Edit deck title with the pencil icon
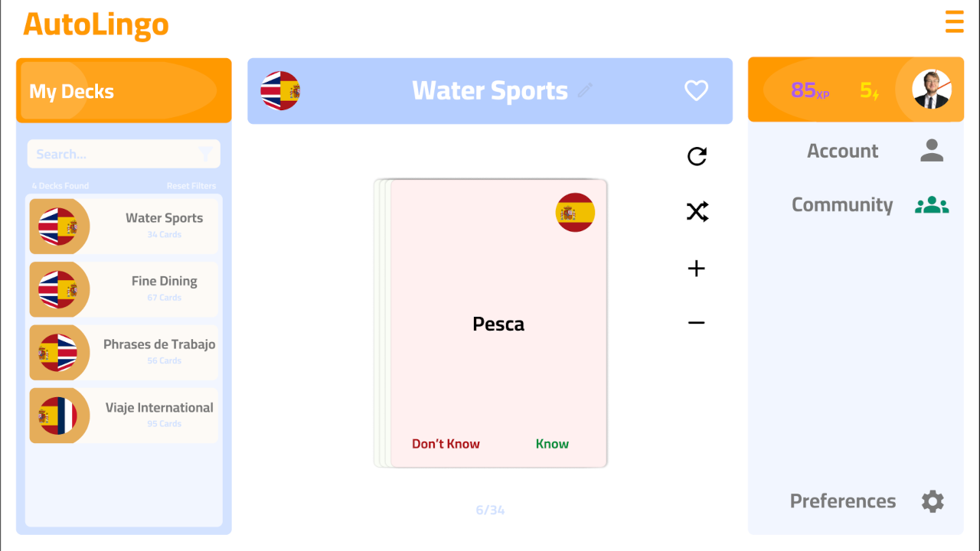This screenshot has height=551, width=980. pyautogui.click(x=585, y=90)
